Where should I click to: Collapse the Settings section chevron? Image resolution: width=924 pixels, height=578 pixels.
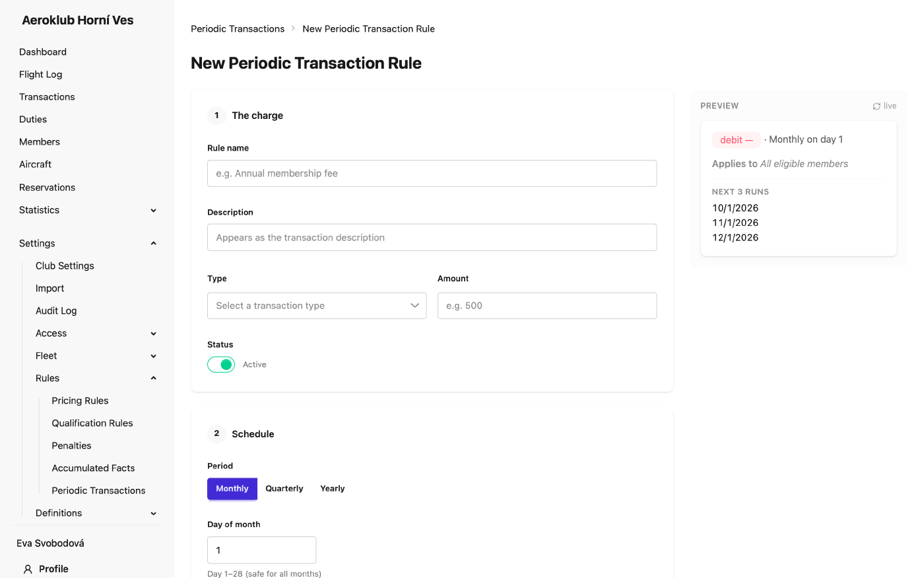point(154,243)
